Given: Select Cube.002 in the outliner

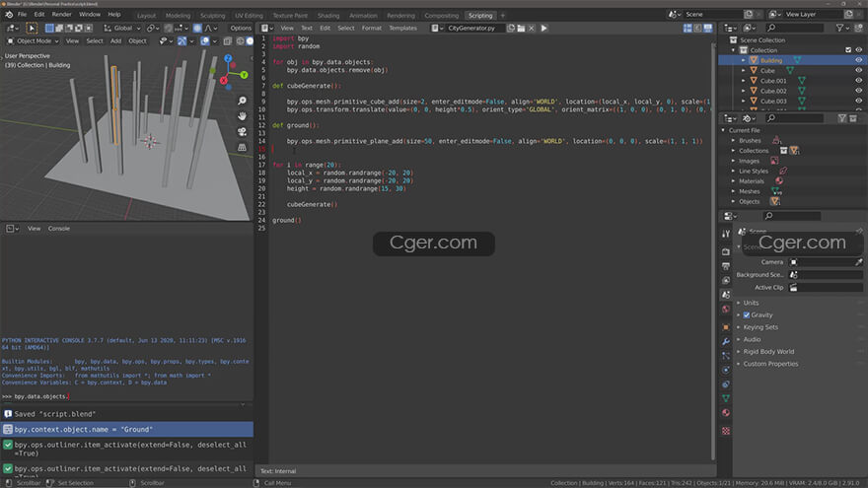Looking at the screenshot, I should click(x=772, y=91).
